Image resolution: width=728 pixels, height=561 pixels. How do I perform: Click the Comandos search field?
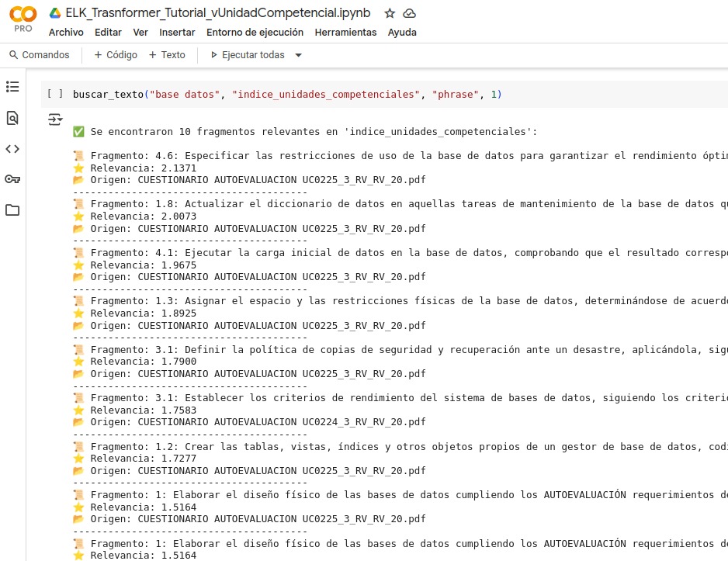[x=40, y=55]
